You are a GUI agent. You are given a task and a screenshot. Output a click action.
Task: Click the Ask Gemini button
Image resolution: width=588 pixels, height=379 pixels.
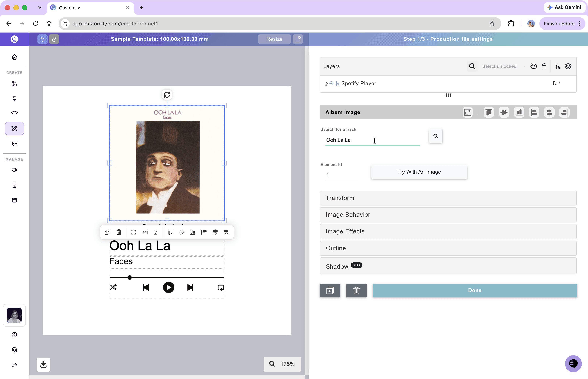pyautogui.click(x=565, y=7)
